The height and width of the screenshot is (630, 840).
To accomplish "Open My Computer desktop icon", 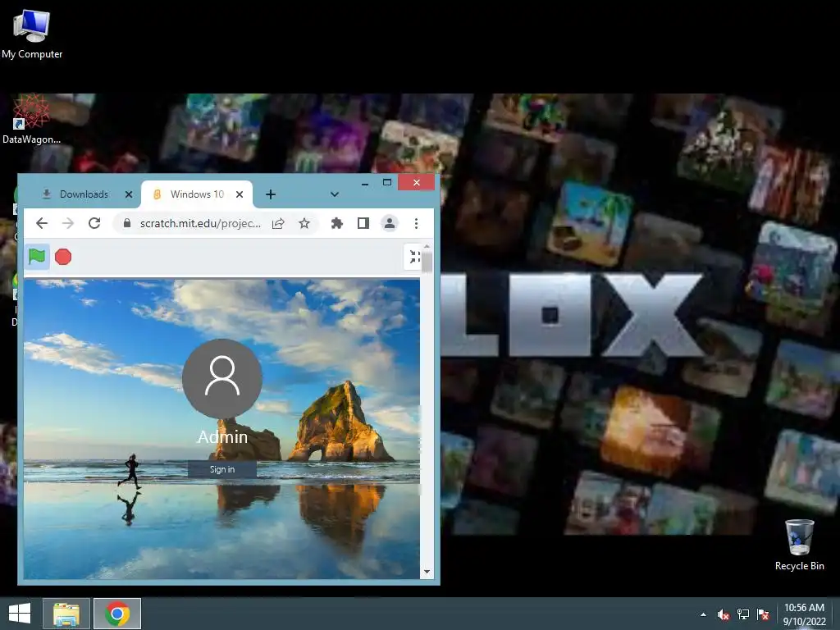I will coord(32,34).
